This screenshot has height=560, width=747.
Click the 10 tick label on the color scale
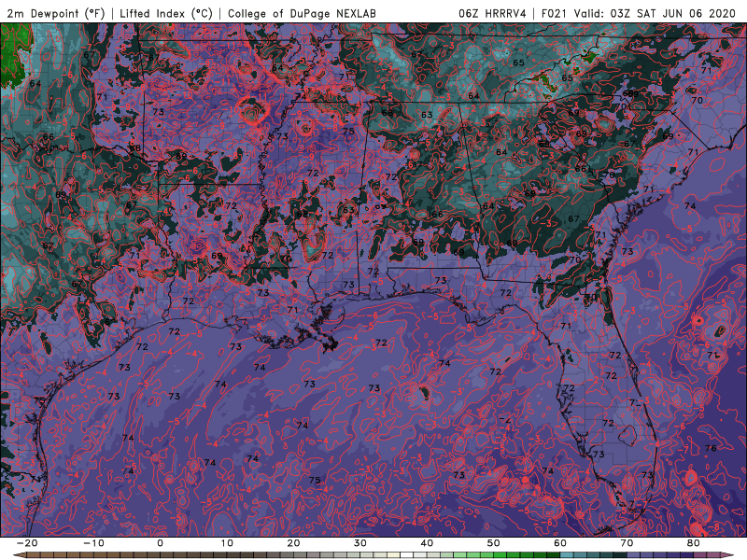[227, 543]
